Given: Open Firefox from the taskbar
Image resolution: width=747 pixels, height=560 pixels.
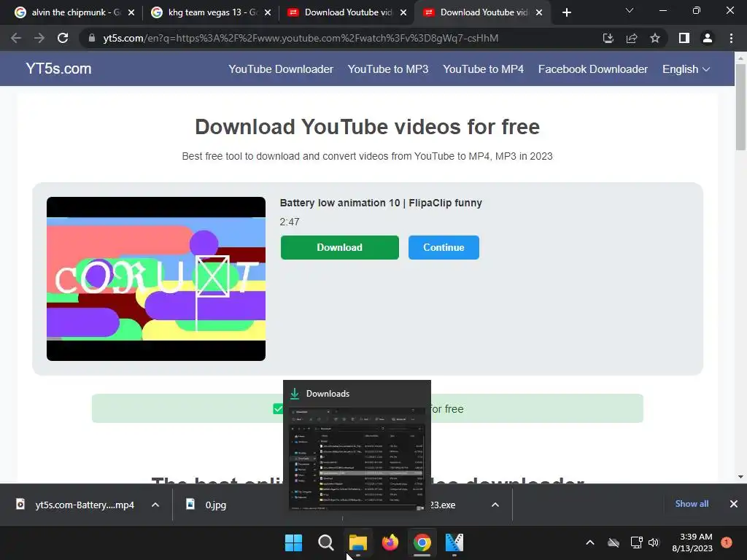Looking at the screenshot, I should (390, 542).
